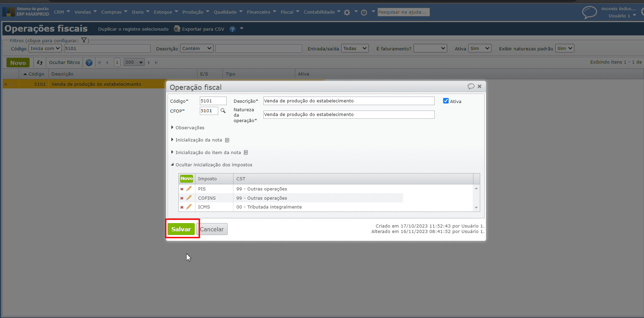The image size is (644, 318).
Task: Edit the ICMS tax row
Action: pos(189,207)
